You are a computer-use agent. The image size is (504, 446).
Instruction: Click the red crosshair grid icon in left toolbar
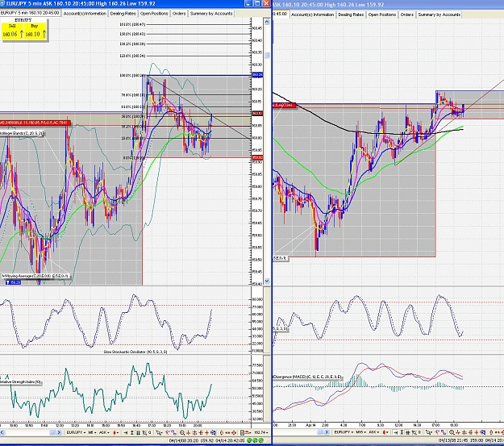click(194, 432)
